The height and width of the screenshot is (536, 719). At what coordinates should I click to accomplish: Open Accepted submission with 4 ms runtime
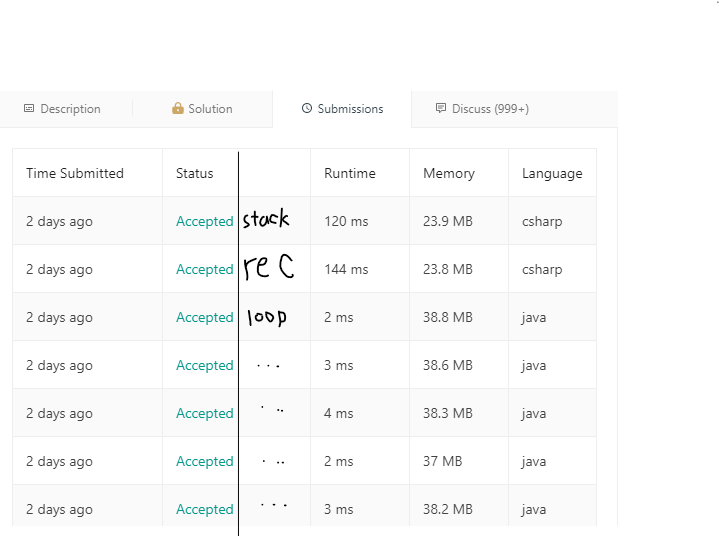(x=205, y=413)
